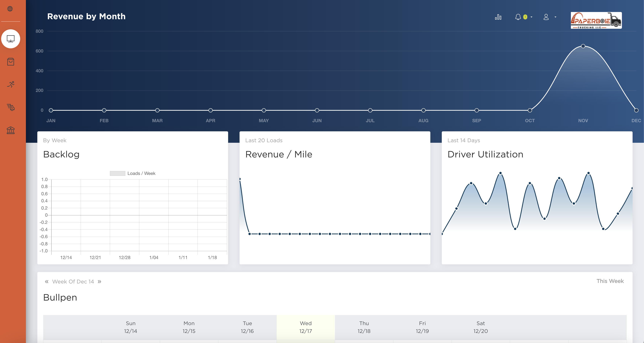The height and width of the screenshot is (343, 644).
Task: Open the delivery truck sidebar icon
Action: coord(10,107)
